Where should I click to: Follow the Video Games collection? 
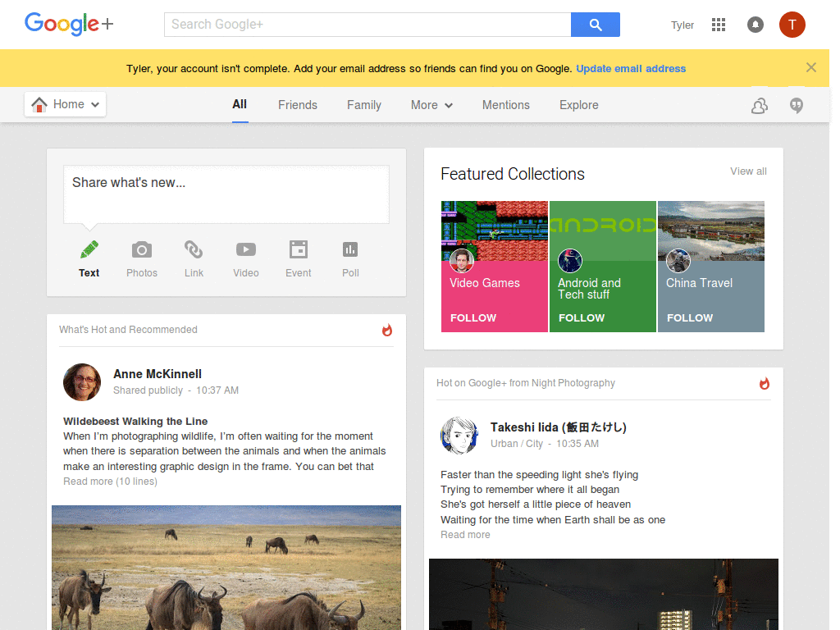[x=473, y=318]
